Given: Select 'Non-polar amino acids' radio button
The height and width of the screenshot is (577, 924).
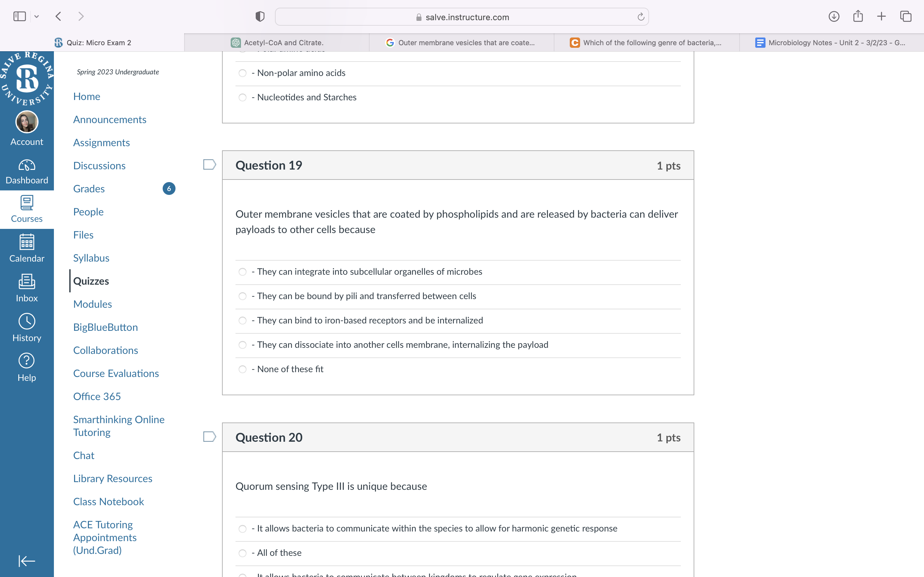Looking at the screenshot, I should pos(243,73).
